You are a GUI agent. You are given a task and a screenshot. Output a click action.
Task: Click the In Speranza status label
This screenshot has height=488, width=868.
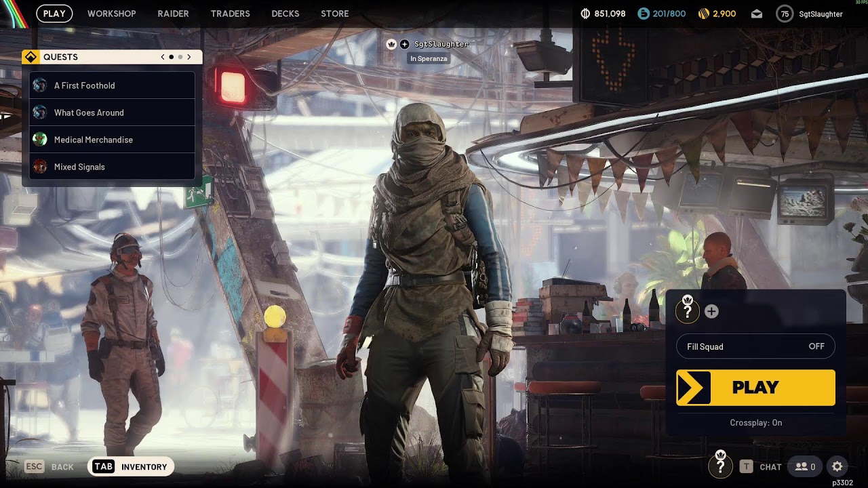(429, 58)
